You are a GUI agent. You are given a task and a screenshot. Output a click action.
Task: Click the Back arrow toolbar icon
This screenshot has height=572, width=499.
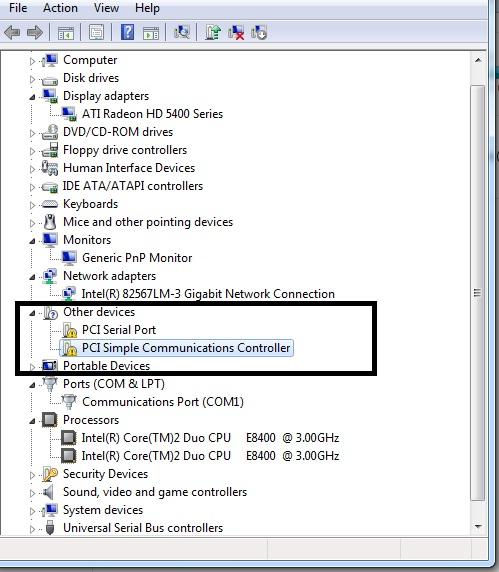tap(12, 32)
